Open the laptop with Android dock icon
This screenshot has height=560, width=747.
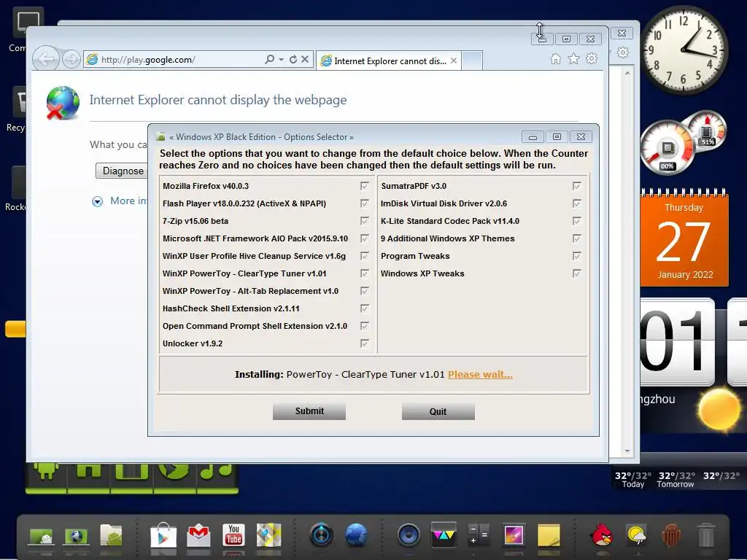click(41, 536)
